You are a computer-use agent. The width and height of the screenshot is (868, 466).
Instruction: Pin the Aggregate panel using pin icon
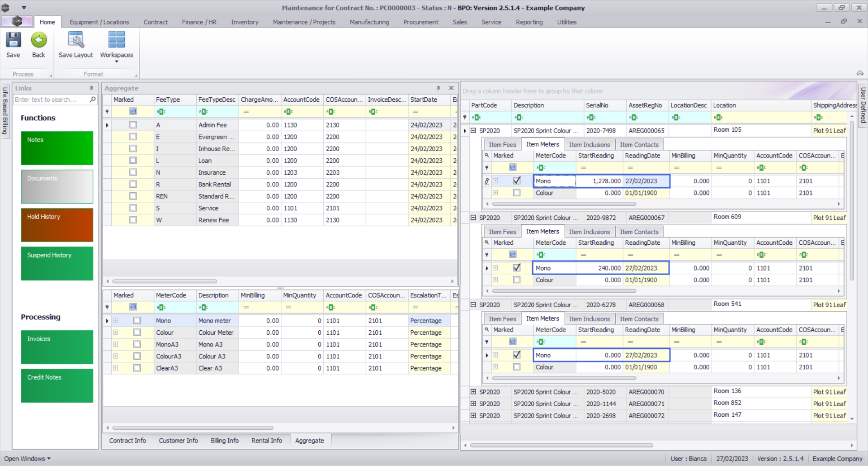pyautogui.click(x=438, y=88)
